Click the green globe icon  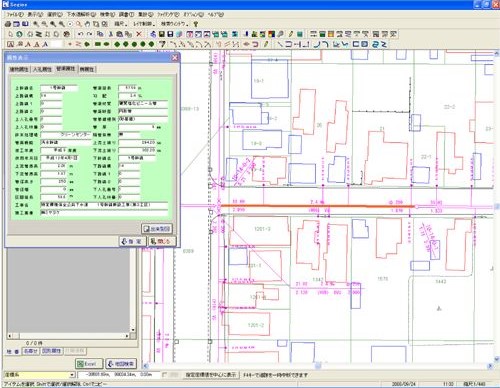point(19,34)
